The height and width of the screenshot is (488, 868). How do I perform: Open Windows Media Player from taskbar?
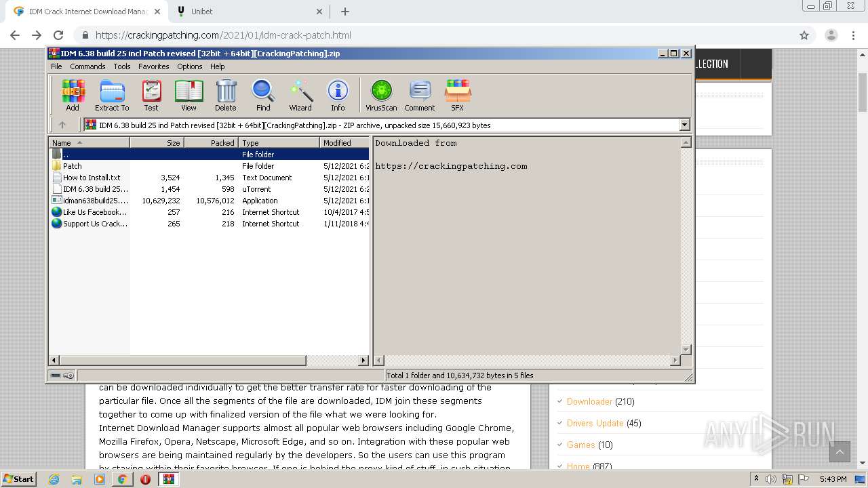point(100,479)
